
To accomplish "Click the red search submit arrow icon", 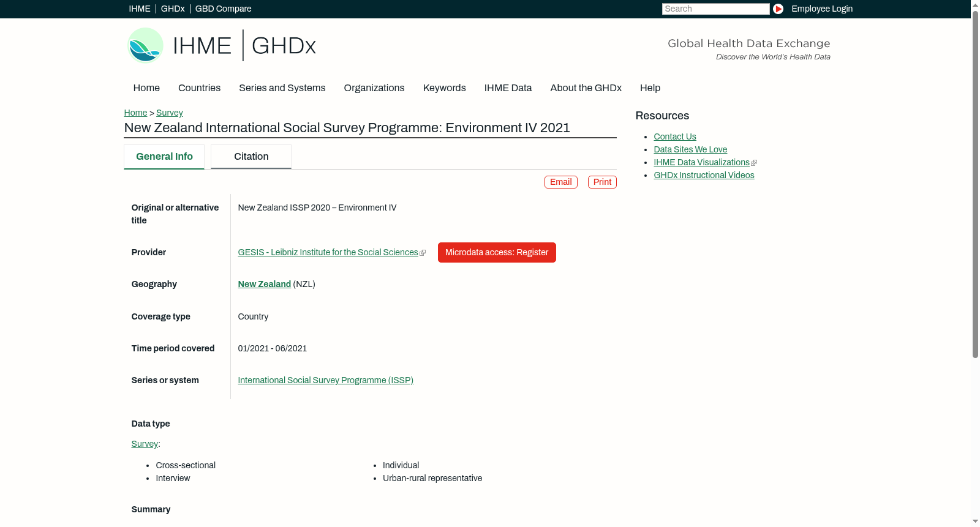I will tap(778, 9).
